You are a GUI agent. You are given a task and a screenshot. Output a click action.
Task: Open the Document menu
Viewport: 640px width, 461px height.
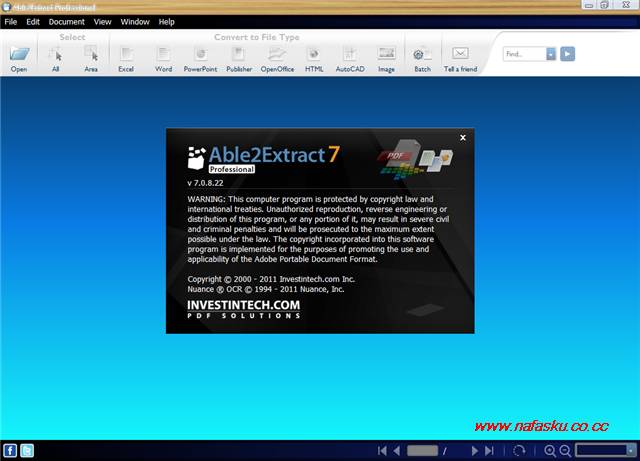point(67,22)
